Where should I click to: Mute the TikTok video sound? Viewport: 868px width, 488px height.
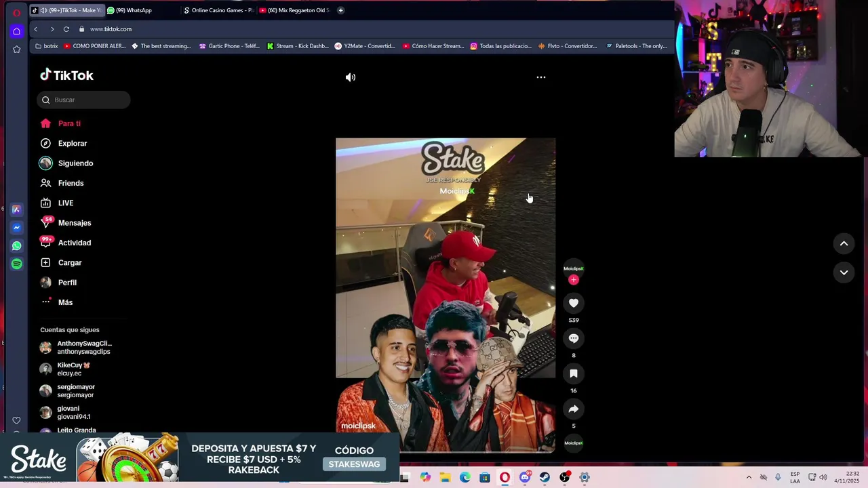[x=351, y=77]
